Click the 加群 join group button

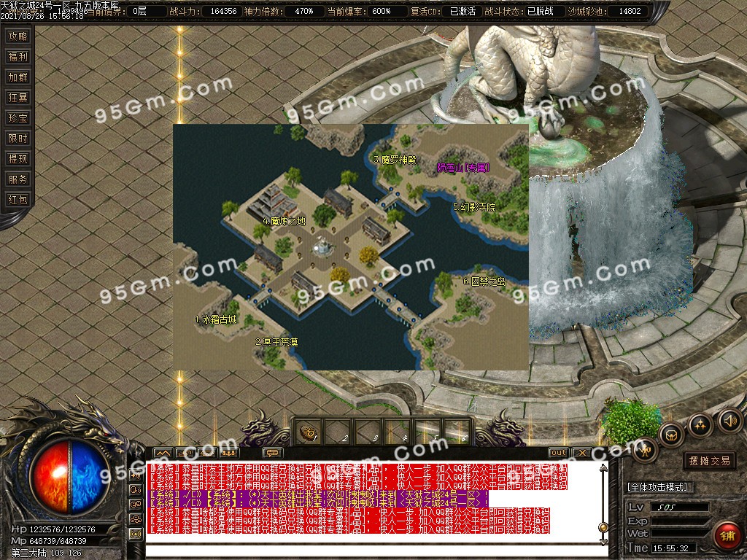(x=18, y=77)
